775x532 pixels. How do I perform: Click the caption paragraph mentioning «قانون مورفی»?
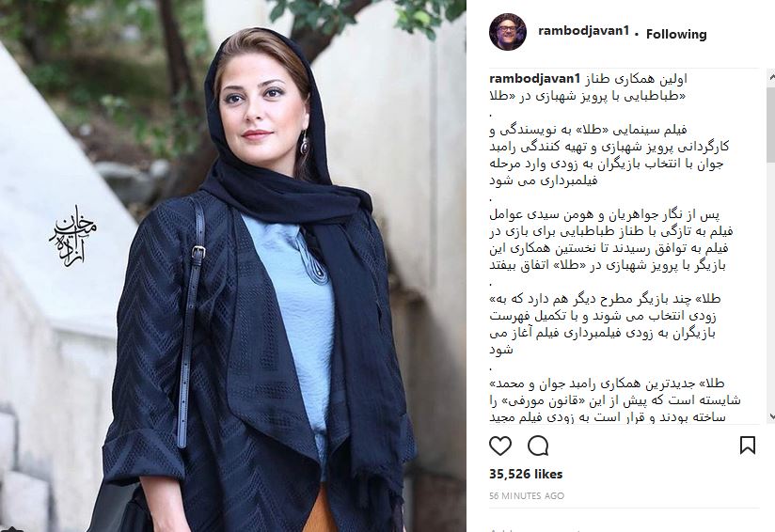pyautogui.click(x=615, y=400)
